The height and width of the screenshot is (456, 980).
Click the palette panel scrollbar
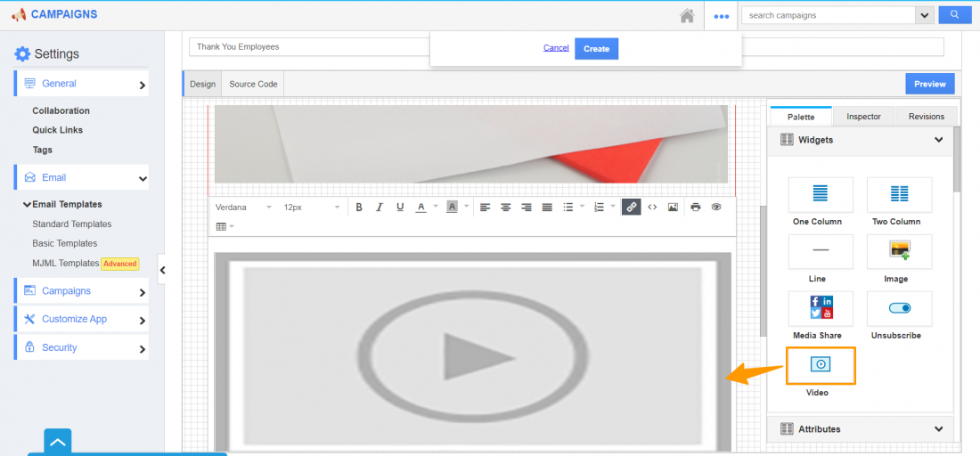[957, 159]
